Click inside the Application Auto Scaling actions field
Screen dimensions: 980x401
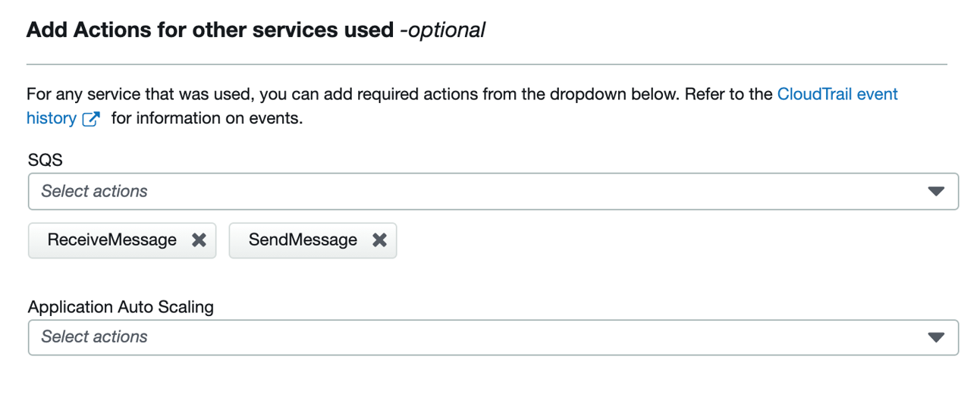493,337
